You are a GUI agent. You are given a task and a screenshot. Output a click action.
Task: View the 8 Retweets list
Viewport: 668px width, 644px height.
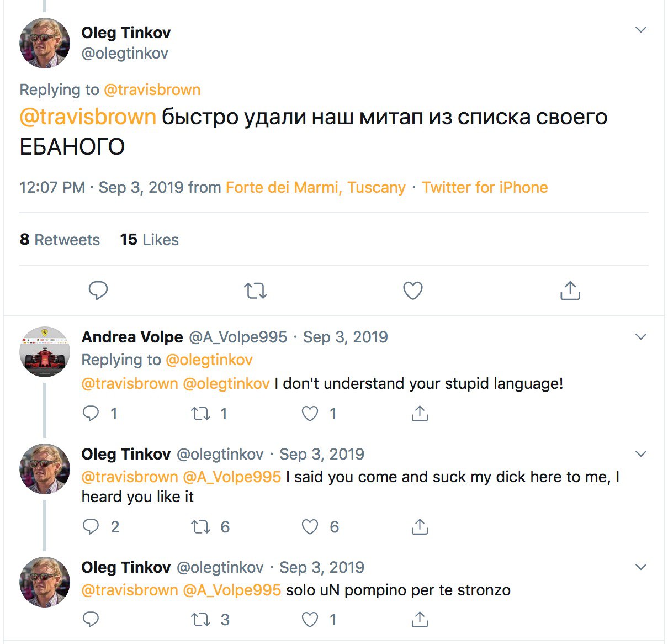tap(60, 240)
